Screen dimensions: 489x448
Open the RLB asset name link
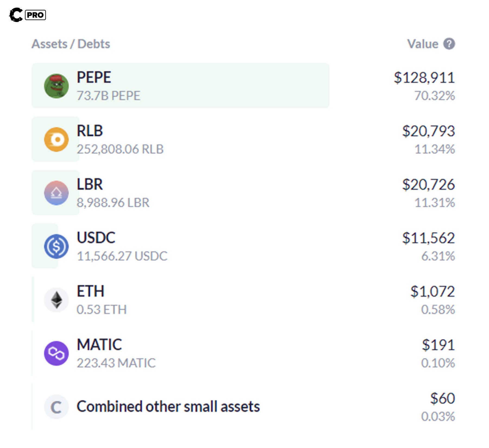pos(90,131)
